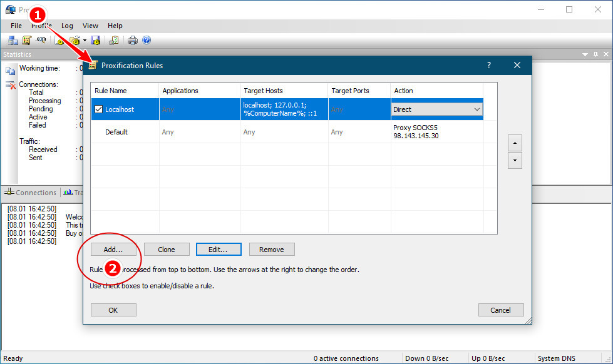Click the Remove button
The image size is (613, 364).
[x=272, y=249]
